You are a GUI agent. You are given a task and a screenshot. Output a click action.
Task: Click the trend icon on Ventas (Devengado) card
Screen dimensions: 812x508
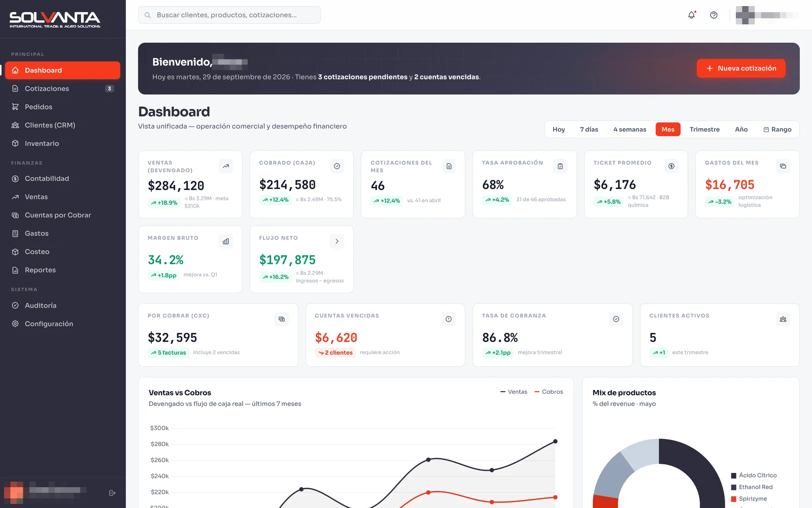(226, 166)
